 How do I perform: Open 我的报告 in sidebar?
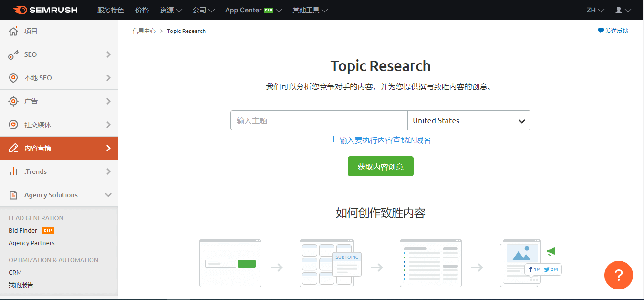pos(21,285)
